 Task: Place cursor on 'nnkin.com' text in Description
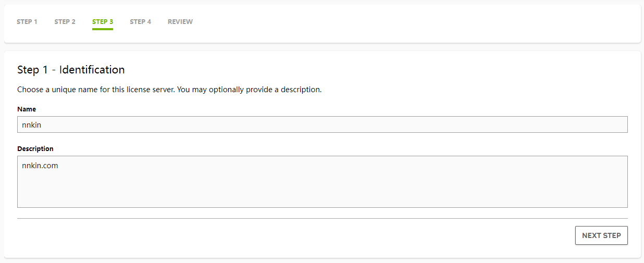[40, 166]
